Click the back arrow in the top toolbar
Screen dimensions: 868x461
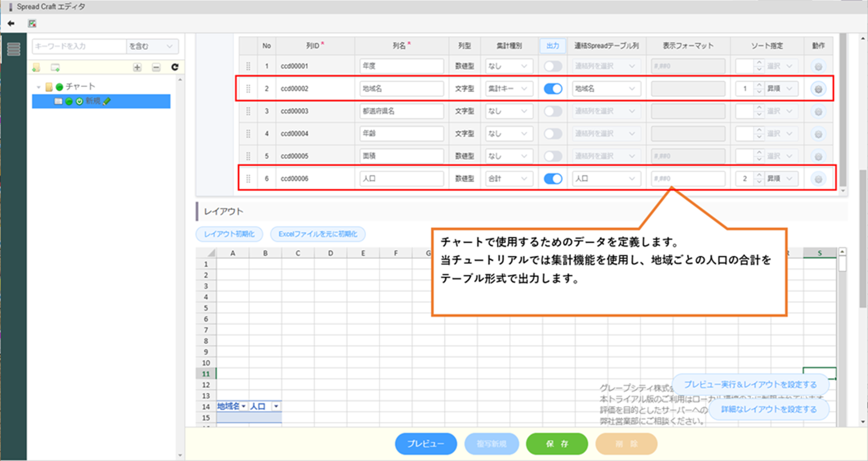(11, 23)
